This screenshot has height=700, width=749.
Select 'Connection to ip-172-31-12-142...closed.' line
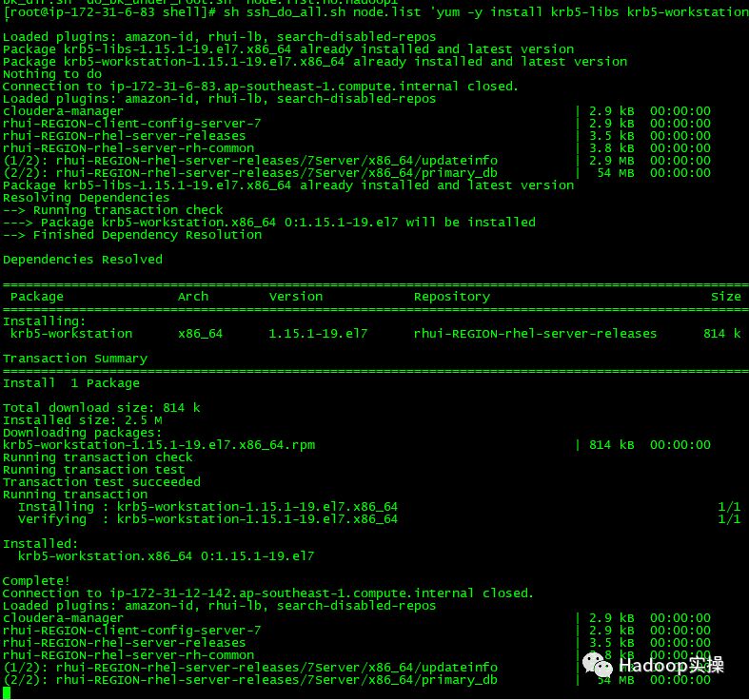[x=268, y=593]
